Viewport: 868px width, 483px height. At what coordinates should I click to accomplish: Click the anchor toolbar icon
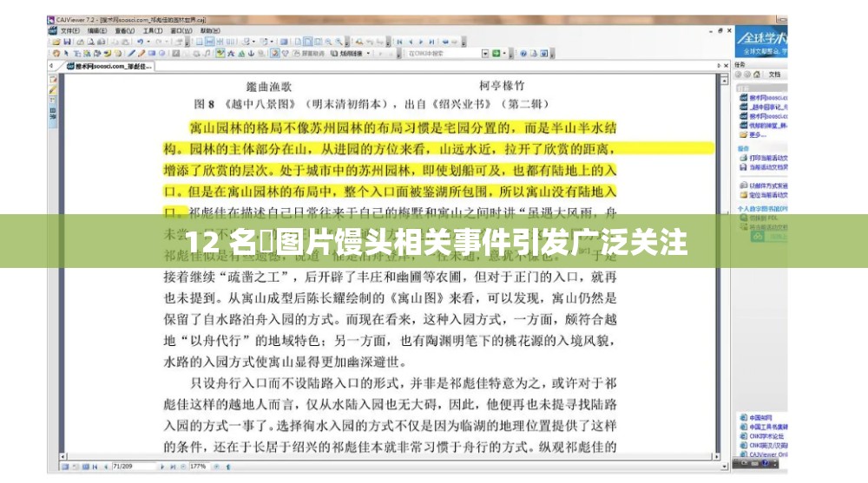[x=252, y=54]
